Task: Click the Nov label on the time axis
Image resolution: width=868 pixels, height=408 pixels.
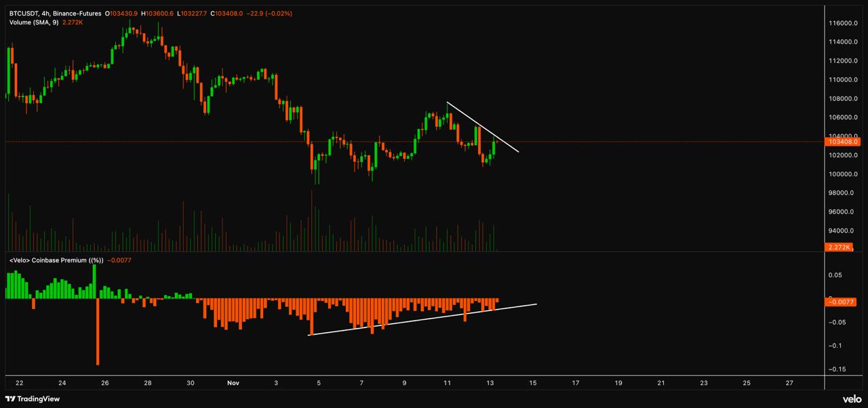Action: pos(233,383)
